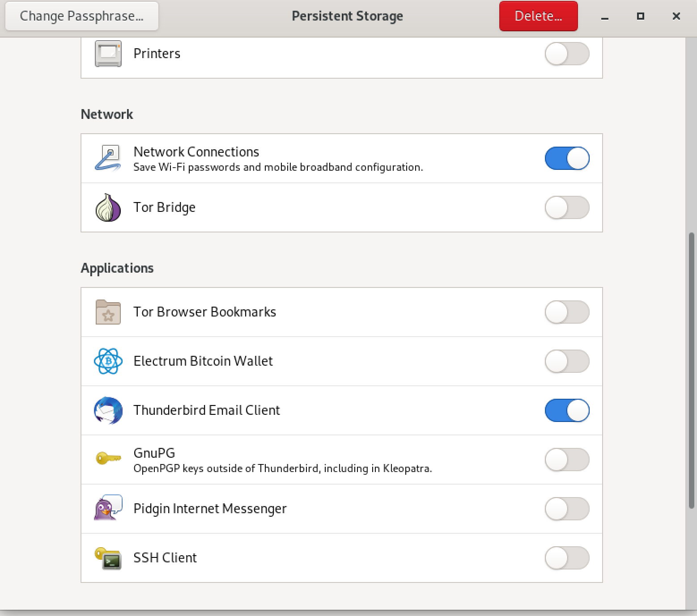The height and width of the screenshot is (616, 697).
Task: Click the SSH Client terminal icon
Action: [107, 558]
